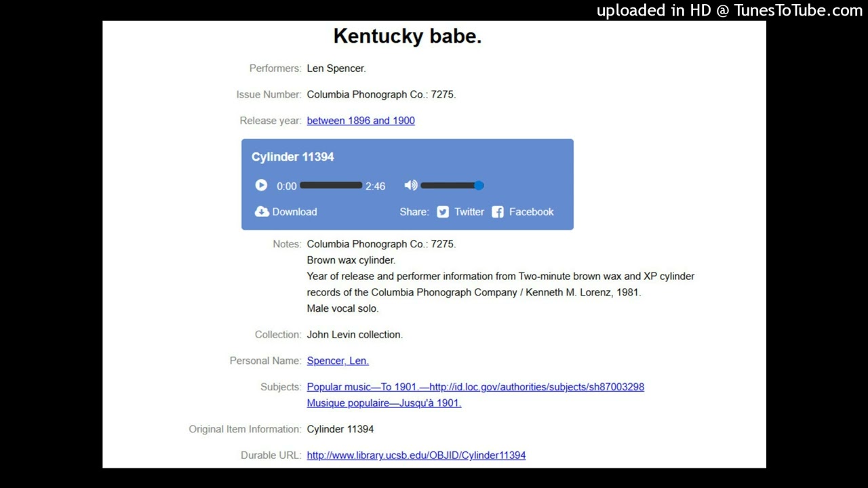Screen dimensions: 868x488
Task: Click the 'Release year:' field label
Action: (271, 121)
